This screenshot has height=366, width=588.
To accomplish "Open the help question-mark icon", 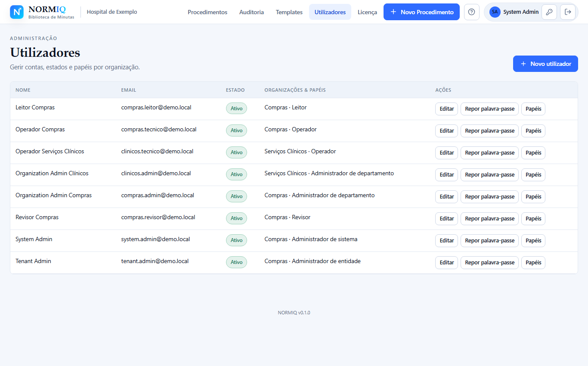I will point(471,12).
